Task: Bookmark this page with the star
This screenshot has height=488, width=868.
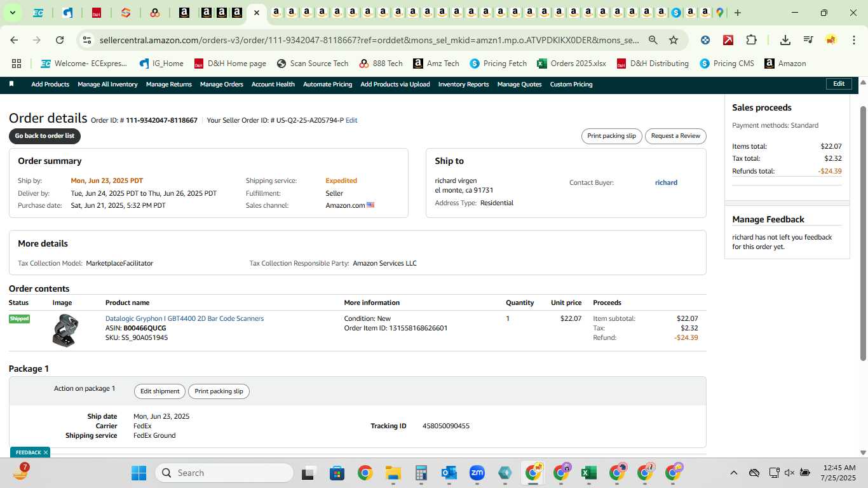Action: (x=674, y=40)
